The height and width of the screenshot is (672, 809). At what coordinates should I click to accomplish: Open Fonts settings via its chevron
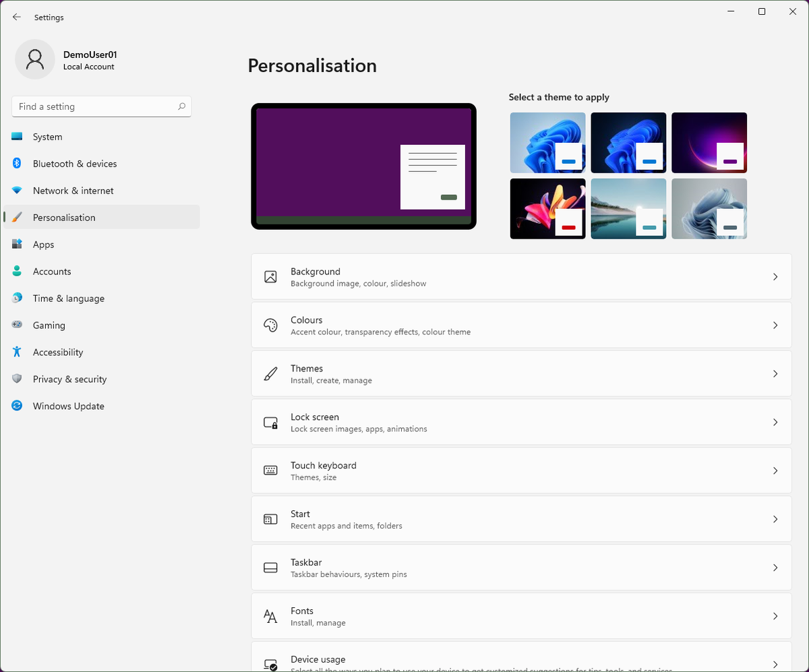(775, 616)
